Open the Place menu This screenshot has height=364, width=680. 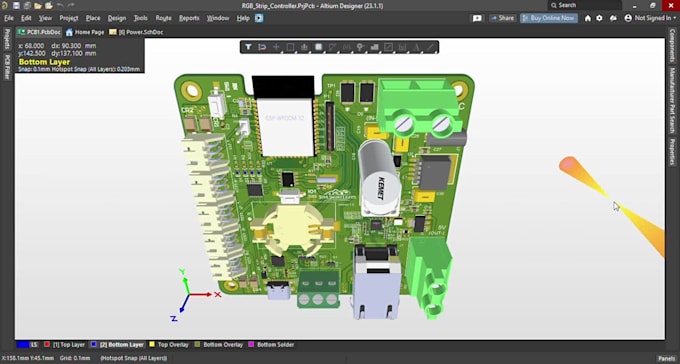[93, 18]
